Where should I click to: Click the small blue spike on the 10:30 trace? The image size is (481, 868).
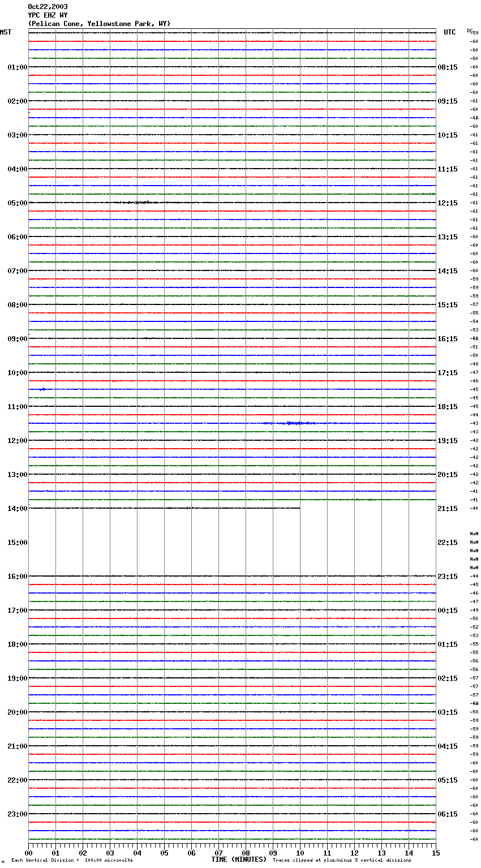coord(43,389)
